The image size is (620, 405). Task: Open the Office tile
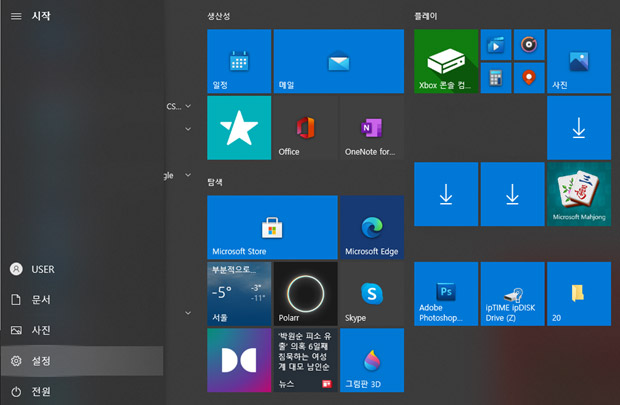[x=305, y=128]
